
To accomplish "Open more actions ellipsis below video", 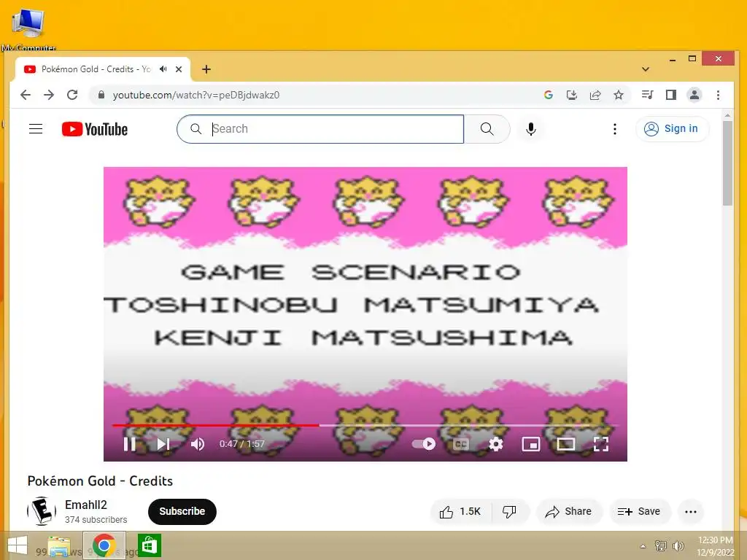I will click(691, 511).
